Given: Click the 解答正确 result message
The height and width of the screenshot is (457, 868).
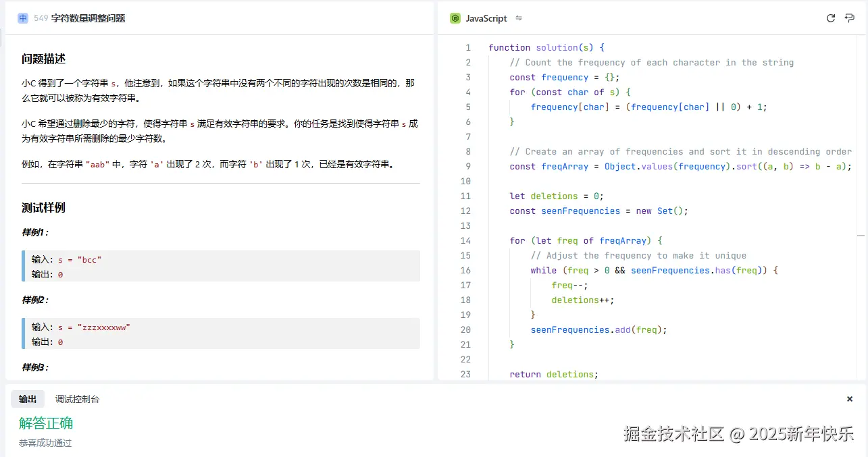Looking at the screenshot, I should pos(46,423).
